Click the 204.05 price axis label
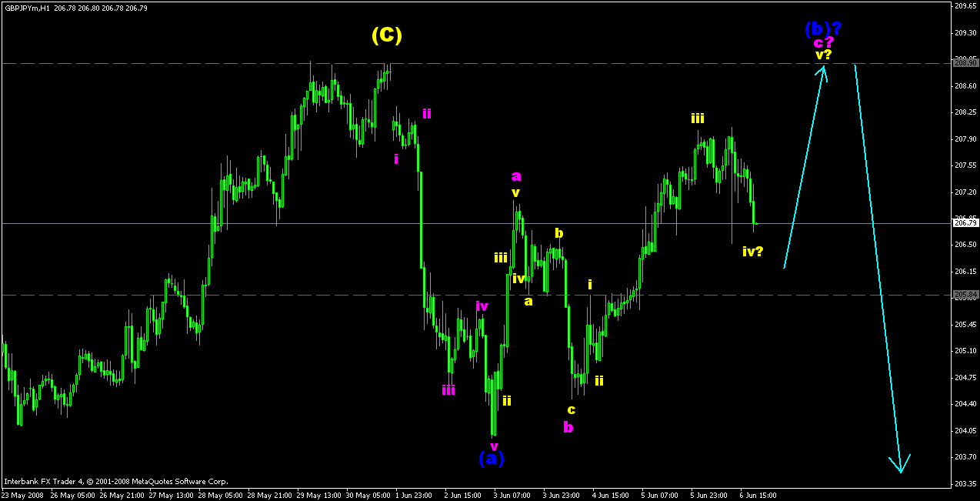The width and height of the screenshot is (980, 501). [x=965, y=430]
